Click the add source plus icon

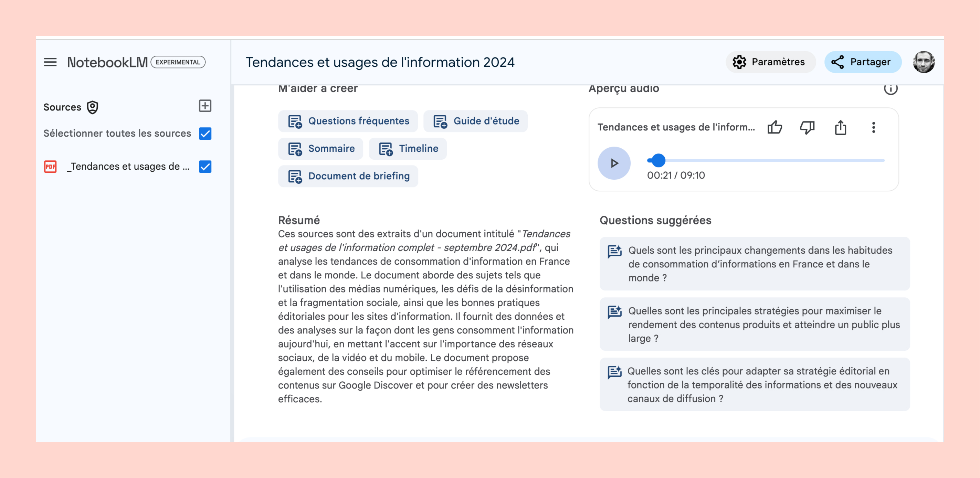(205, 106)
